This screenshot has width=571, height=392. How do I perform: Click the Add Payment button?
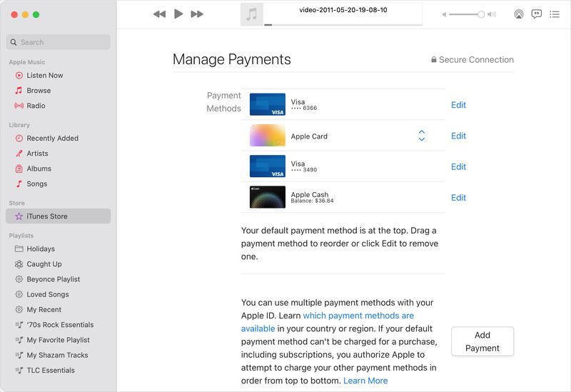482,341
